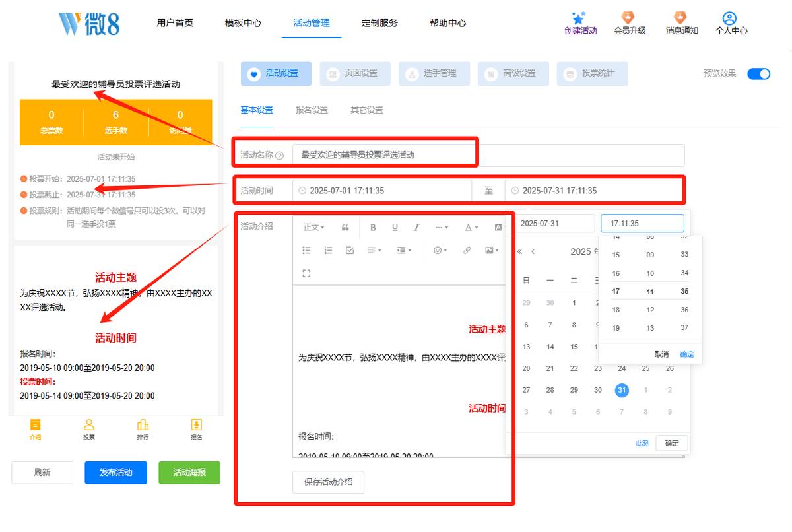Click the 2025-07-31 date input in picker
Image resolution: width=792 pixels, height=532 pixels.
(x=554, y=223)
